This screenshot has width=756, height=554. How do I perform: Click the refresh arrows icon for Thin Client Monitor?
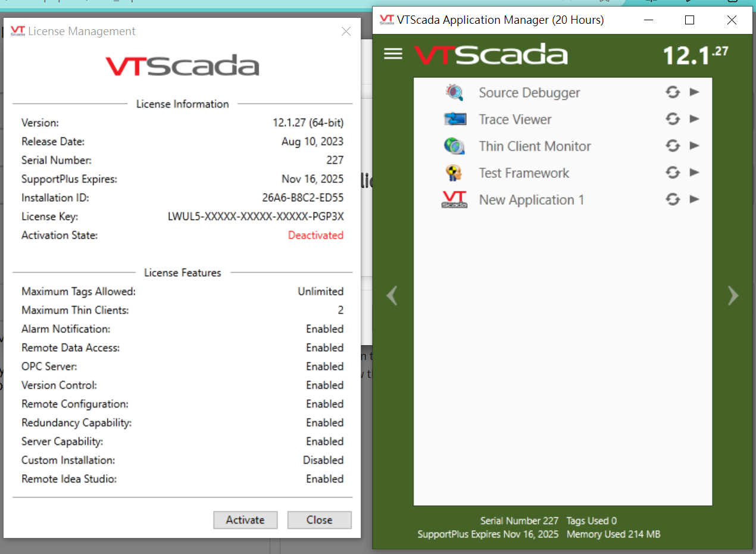click(673, 146)
